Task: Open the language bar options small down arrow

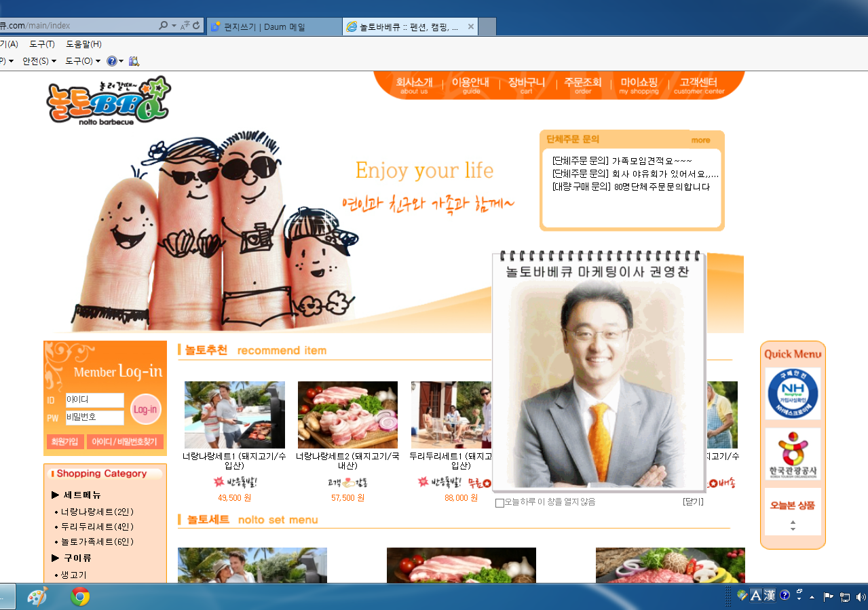Action: (799, 600)
